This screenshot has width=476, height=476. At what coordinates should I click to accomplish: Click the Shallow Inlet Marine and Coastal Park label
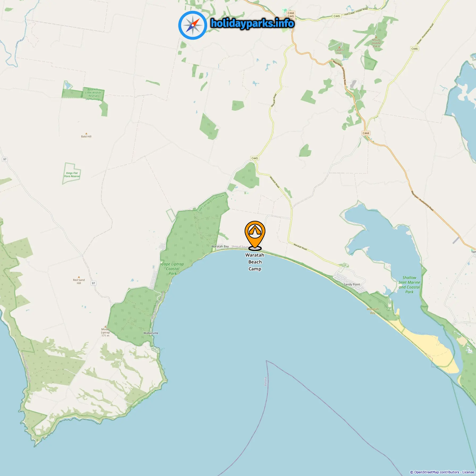(409, 284)
